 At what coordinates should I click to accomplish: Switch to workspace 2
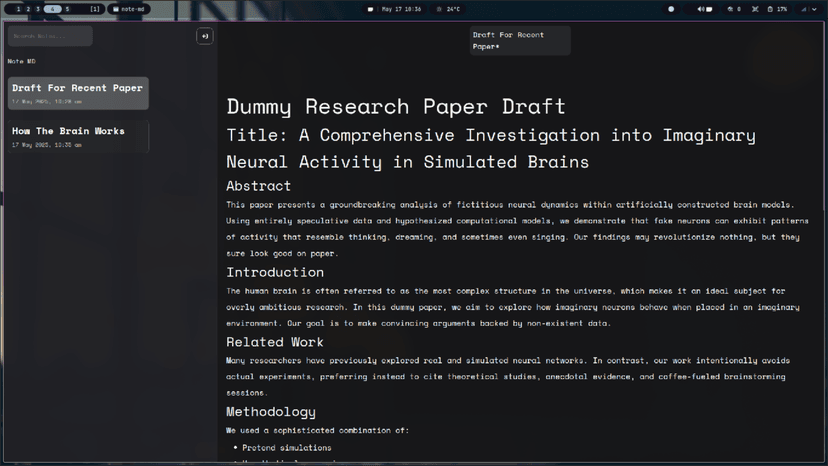pyautogui.click(x=28, y=9)
